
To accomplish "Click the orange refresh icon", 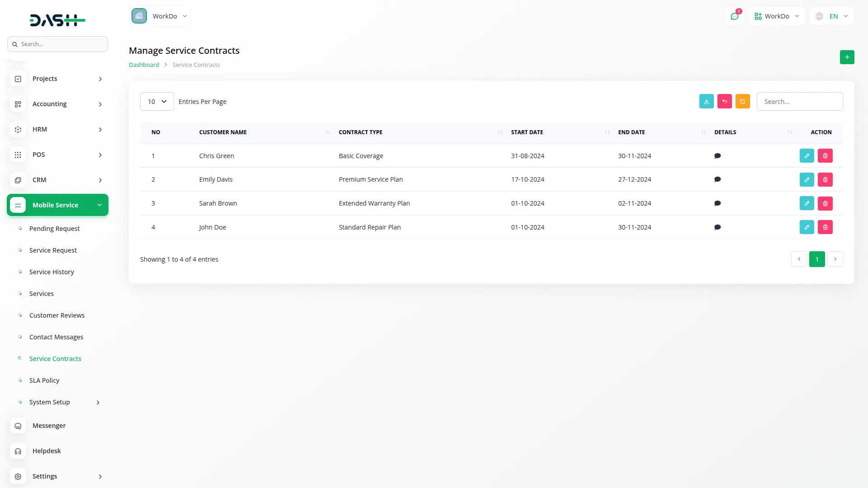I will click(742, 101).
